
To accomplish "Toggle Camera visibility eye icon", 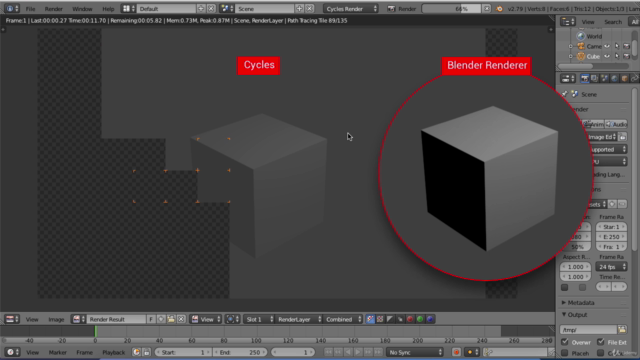I will (x=607, y=46).
